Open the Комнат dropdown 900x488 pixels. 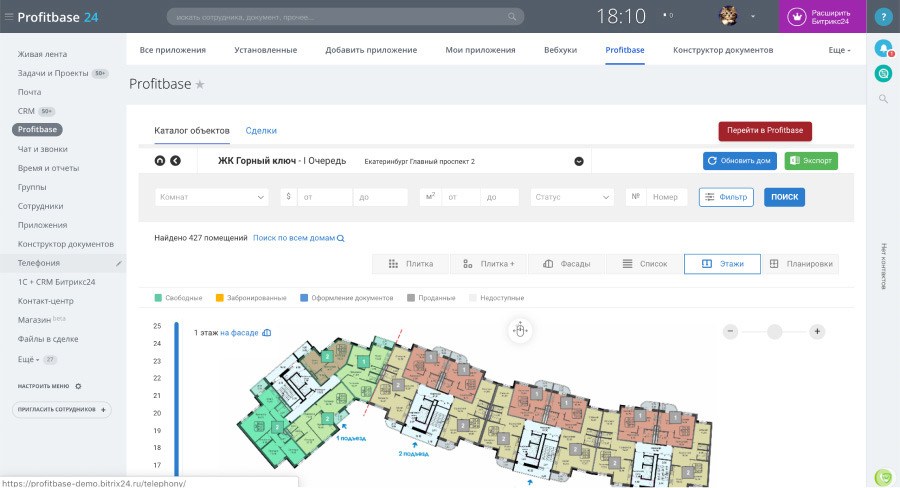point(212,197)
